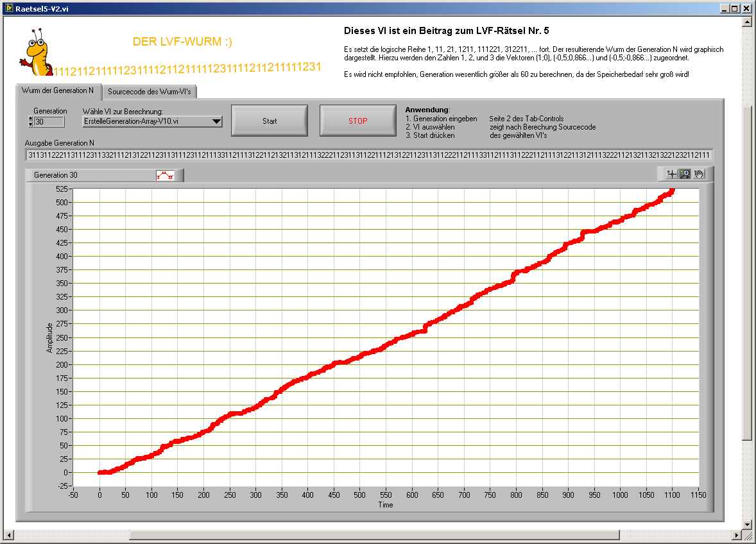The width and height of the screenshot is (756, 544).
Task: Click the horizontal scrollbar left arrow
Action: (x=9, y=535)
